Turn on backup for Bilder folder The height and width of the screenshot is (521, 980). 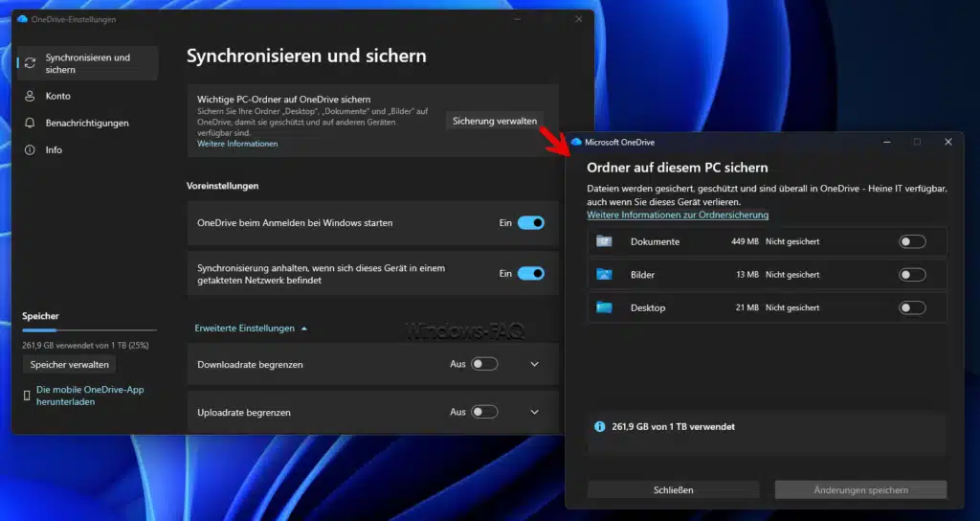pyautogui.click(x=912, y=275)
